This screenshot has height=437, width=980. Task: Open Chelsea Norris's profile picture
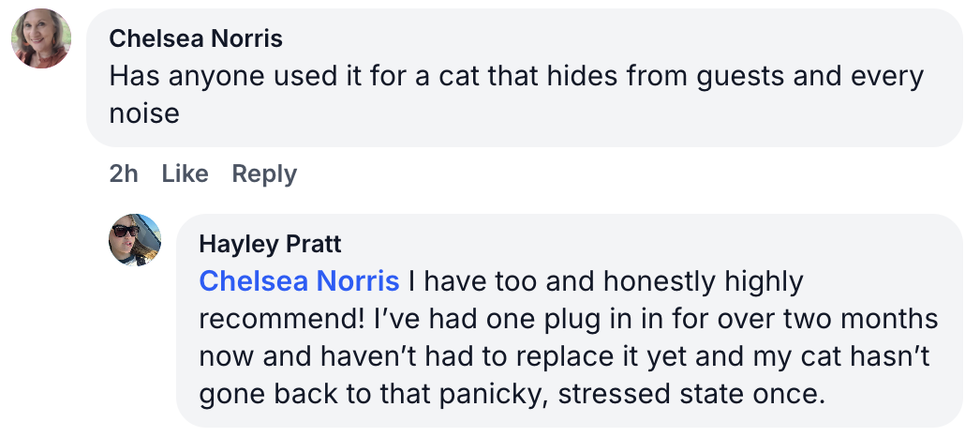[40, 38]
